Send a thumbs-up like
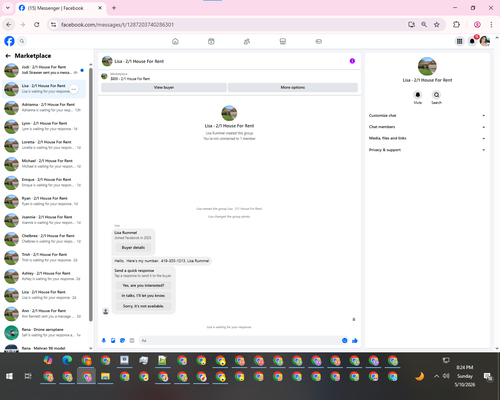500x400 pixels. coord(355,340)
